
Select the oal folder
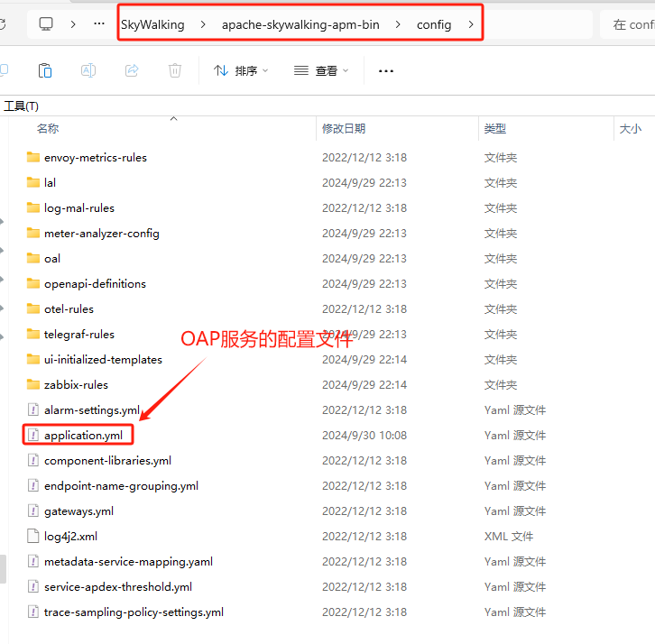52,259
